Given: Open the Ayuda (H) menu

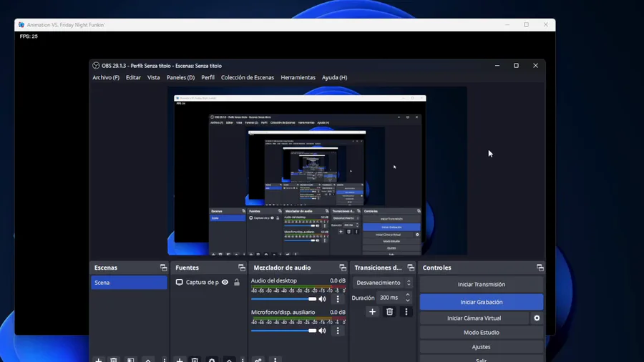Looking at the screenshot, I should click(x=334, y=77).
